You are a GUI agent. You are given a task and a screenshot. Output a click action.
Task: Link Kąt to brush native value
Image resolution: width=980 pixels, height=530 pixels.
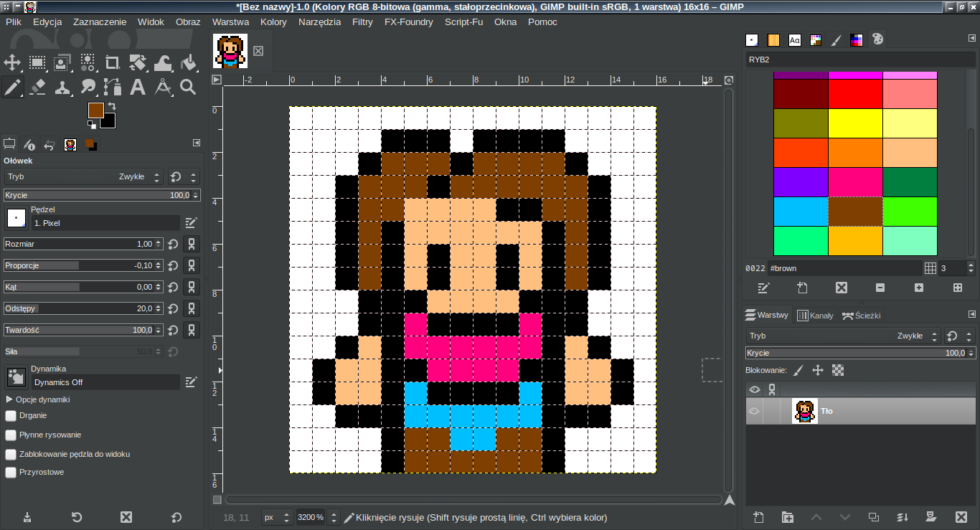click(192, 287)
